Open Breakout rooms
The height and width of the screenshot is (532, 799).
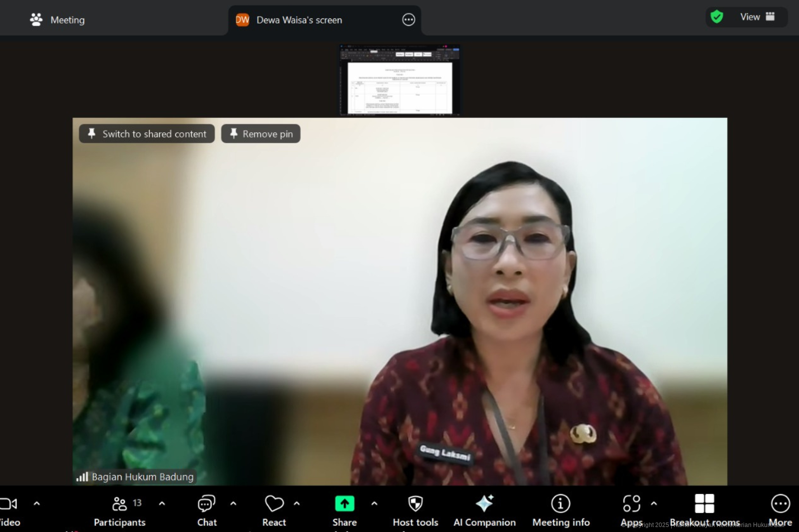pyautogui.click(x=704, y=504)
